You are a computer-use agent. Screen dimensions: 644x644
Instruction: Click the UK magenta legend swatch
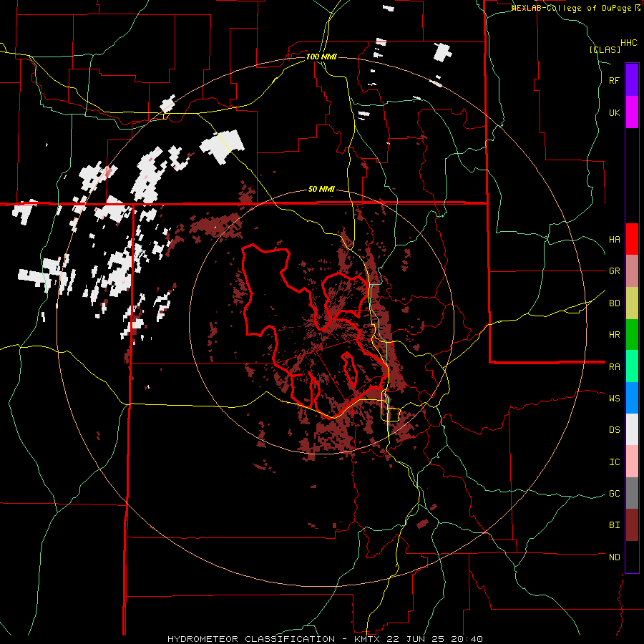coord(632,112)
